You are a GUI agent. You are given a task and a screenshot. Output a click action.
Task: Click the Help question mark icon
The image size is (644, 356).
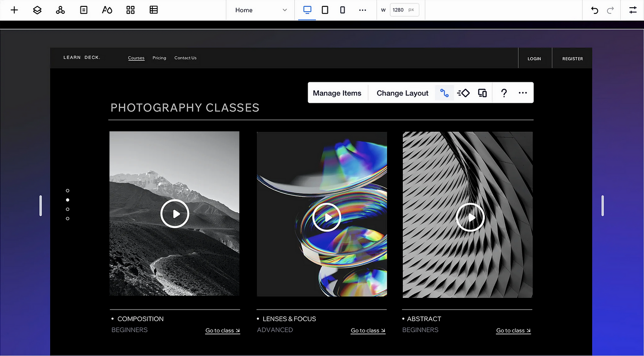[x=504, y=93]
